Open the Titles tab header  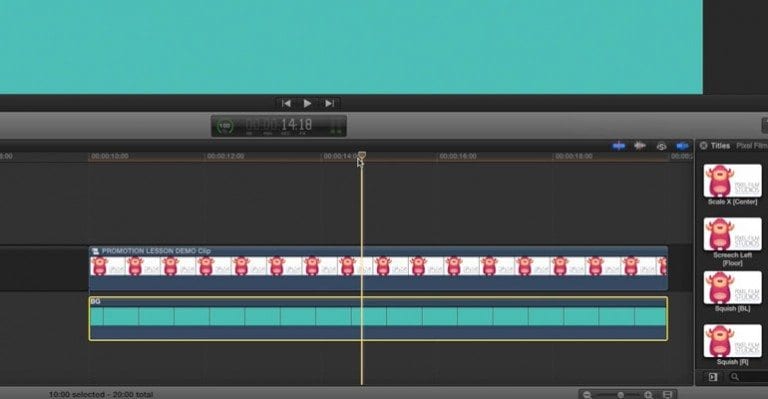(x=720, y=145)
